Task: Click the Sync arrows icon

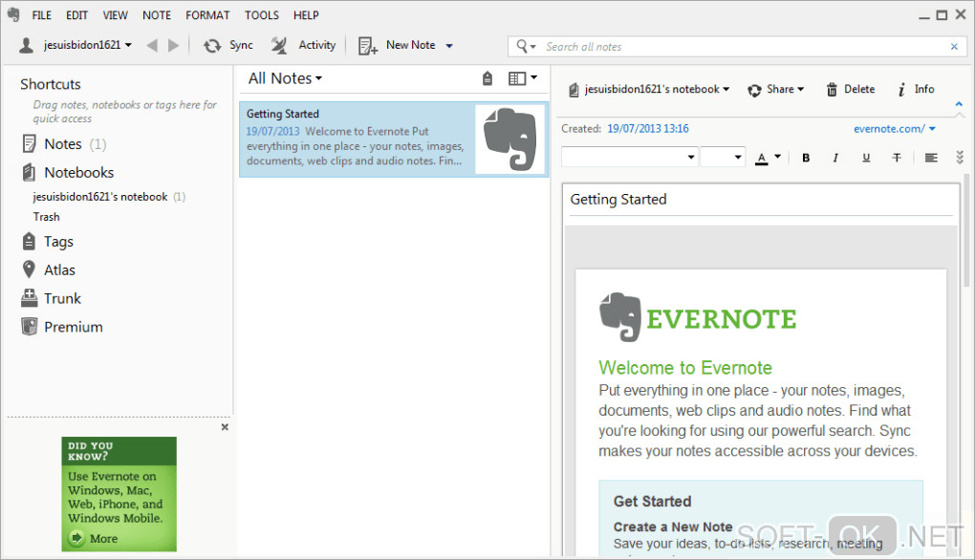Action: click(x=212, y=45)
